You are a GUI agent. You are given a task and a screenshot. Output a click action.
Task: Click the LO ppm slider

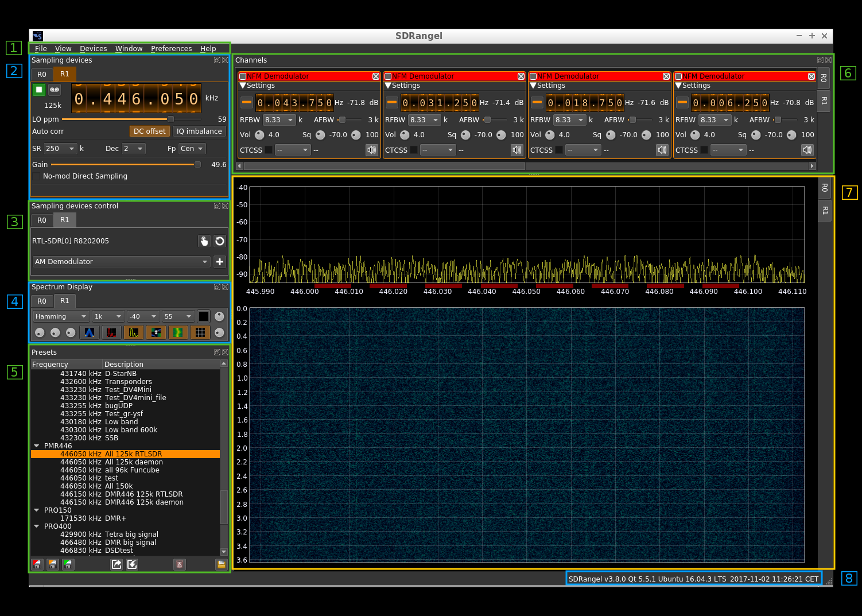pos(131,119)
